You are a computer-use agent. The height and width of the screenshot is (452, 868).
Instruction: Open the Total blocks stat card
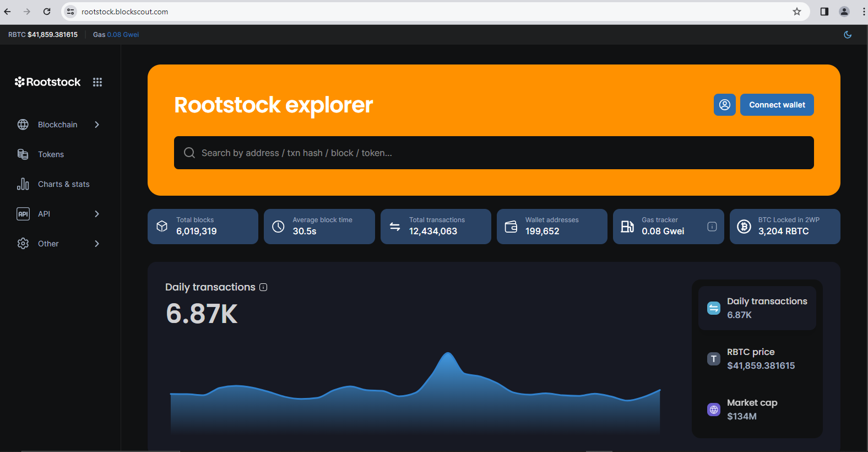pos(203,227)
